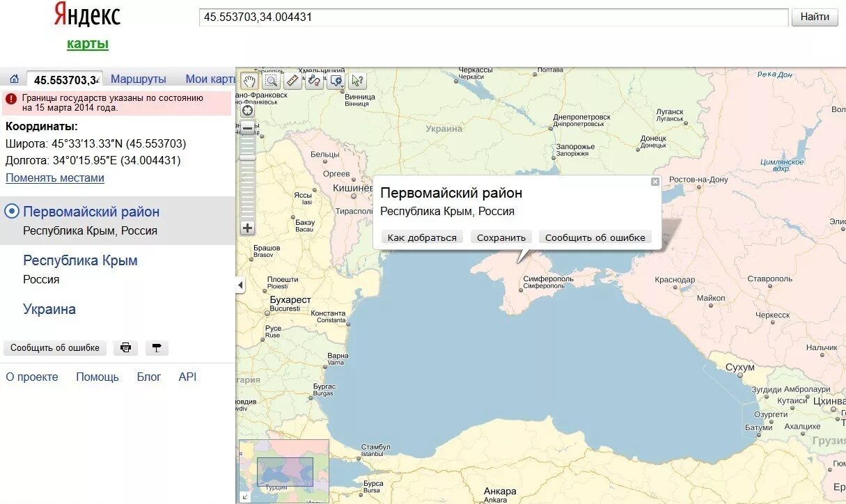
Task: Click the get-link icon next to the printer
Action: coord(157,347)
